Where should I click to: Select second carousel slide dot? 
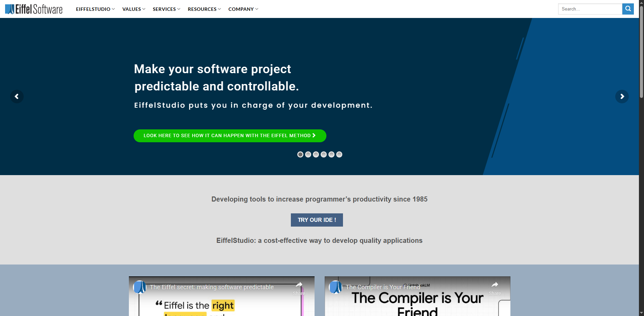[308, 154]
